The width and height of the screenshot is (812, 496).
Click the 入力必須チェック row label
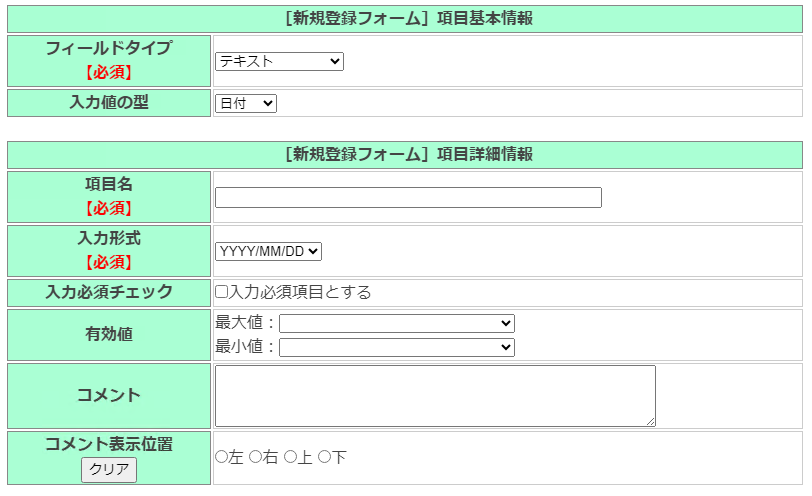click(109, 292)
